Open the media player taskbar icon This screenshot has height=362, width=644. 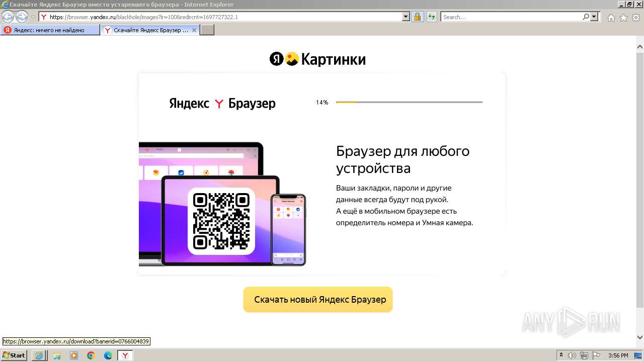74,355
